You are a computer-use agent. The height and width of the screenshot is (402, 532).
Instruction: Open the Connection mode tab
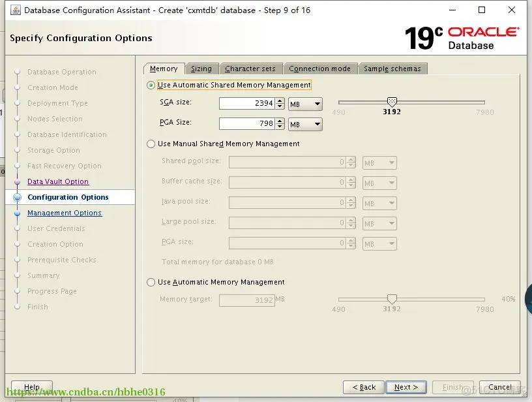[x=319, y=69]
